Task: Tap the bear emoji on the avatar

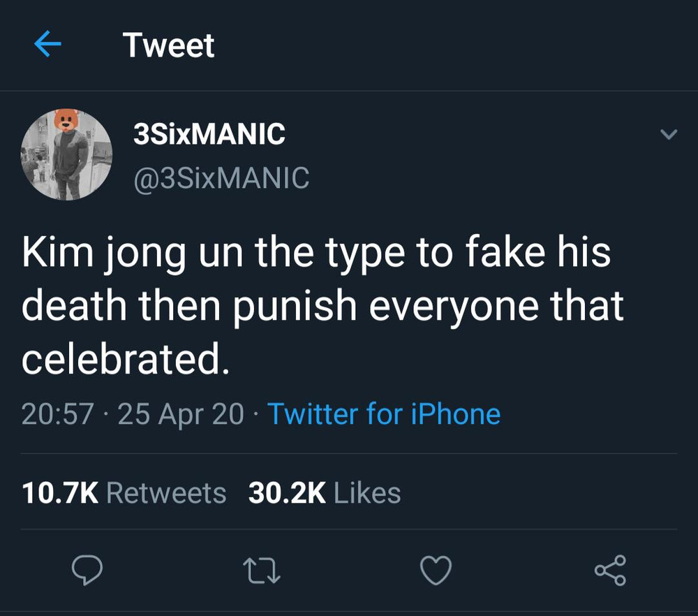Action: [x=66, y=121]
